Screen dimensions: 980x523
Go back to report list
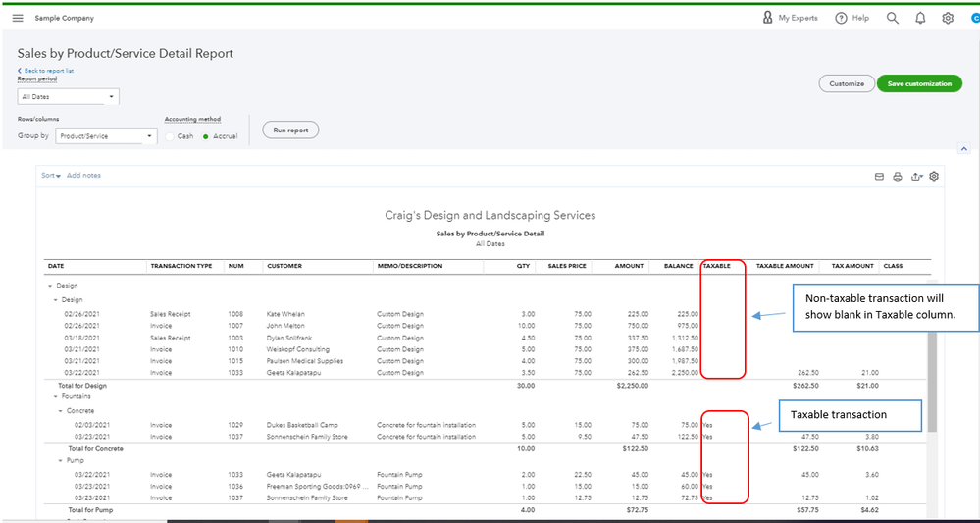pos(47,71)
